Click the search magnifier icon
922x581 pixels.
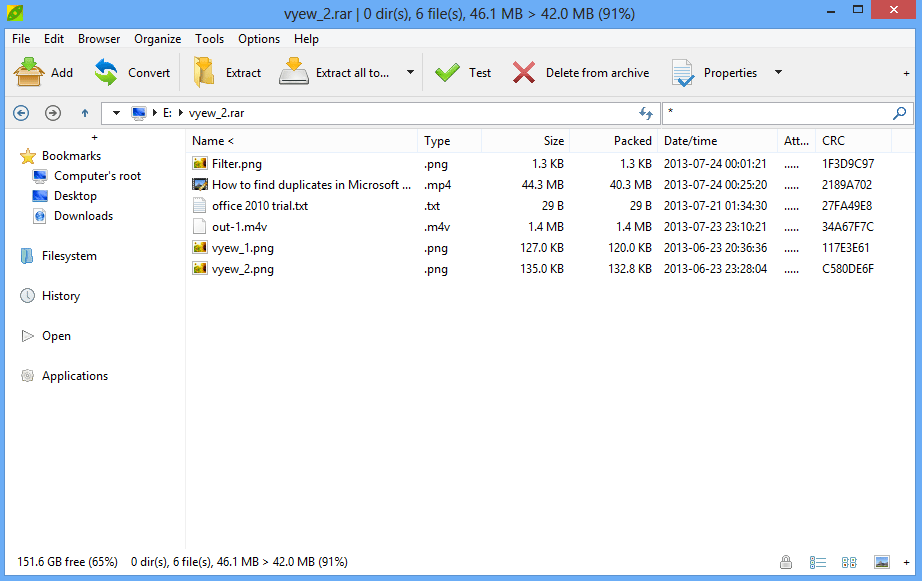point(899,113)
